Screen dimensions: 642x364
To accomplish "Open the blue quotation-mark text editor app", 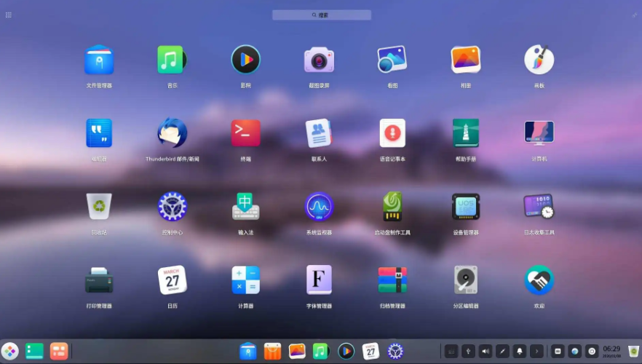I will pyautogui.click(x=99, y=133).
